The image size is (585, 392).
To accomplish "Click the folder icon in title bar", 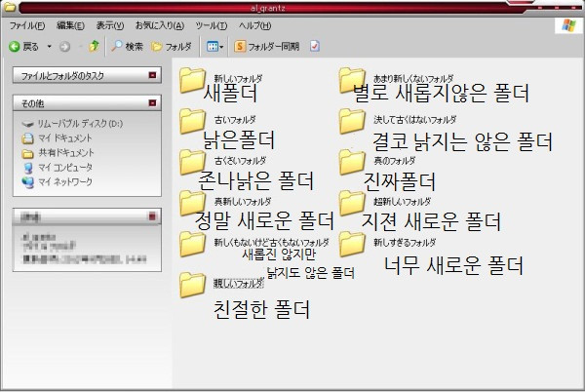I will [10, 7].
